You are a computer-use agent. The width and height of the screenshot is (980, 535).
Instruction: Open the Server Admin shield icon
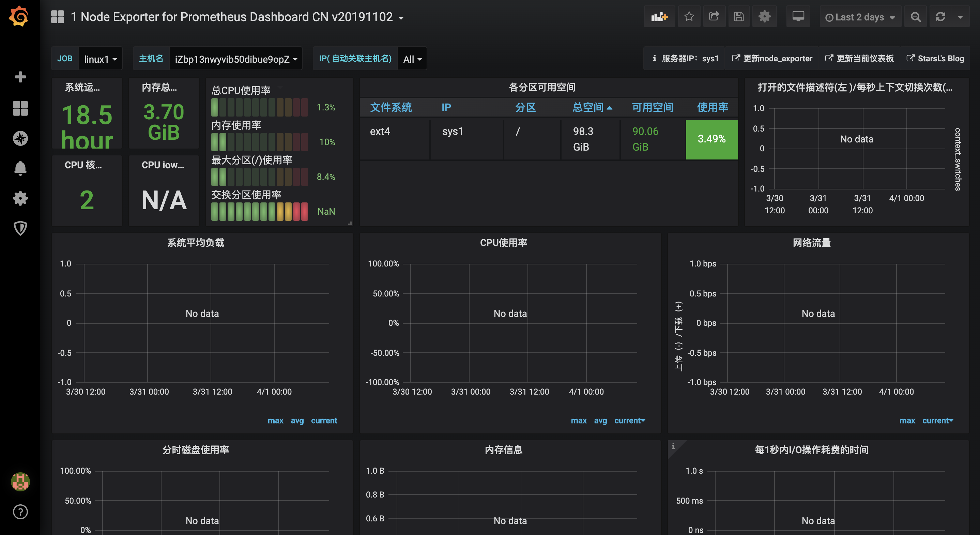coord(20,228)
